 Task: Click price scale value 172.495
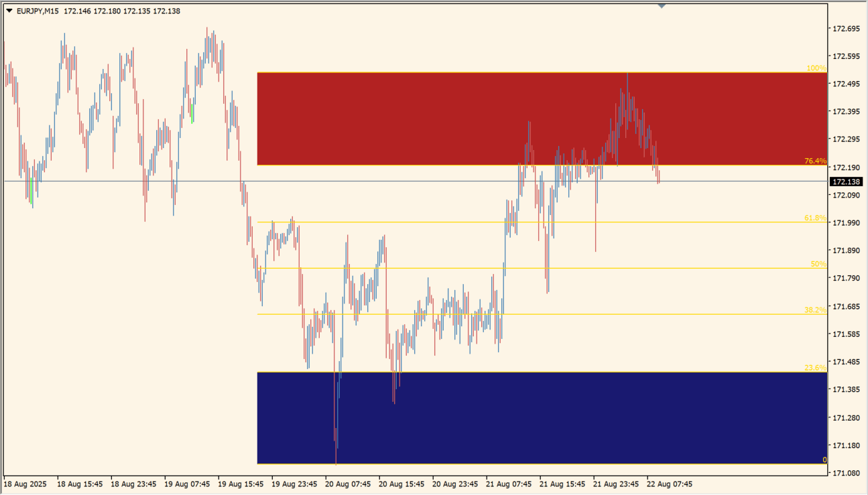846,84
